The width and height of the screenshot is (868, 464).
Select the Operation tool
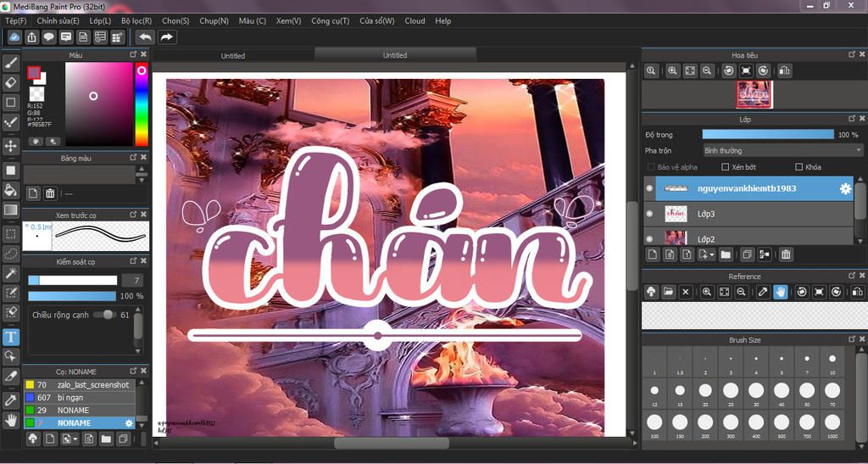(10, 355)
